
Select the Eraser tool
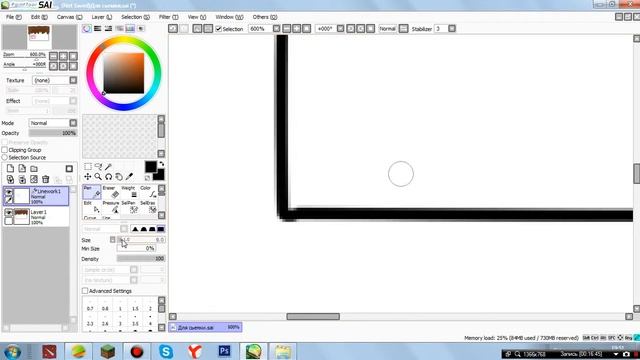111,192
